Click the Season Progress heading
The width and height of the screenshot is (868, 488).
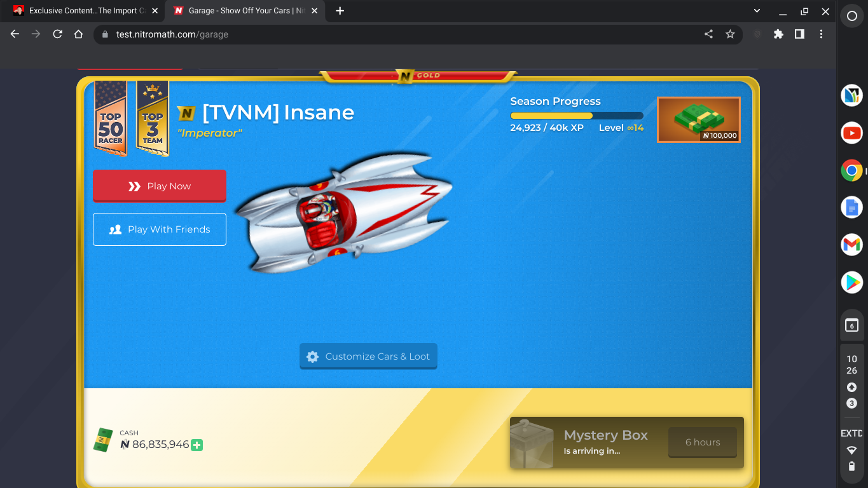555,101
